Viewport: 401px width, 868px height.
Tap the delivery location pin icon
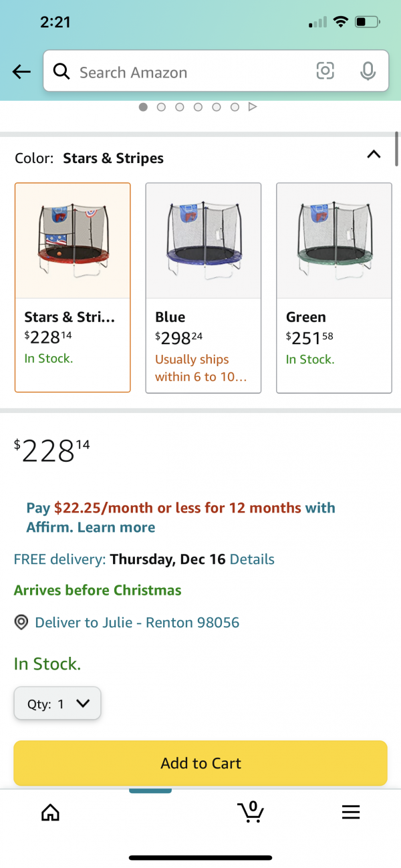[21, 623]
